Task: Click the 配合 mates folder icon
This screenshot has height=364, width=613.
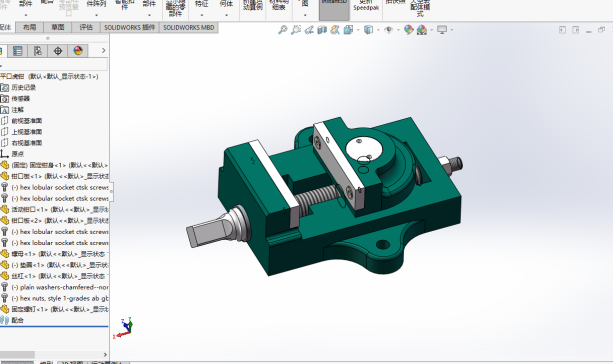Action: 4,320
